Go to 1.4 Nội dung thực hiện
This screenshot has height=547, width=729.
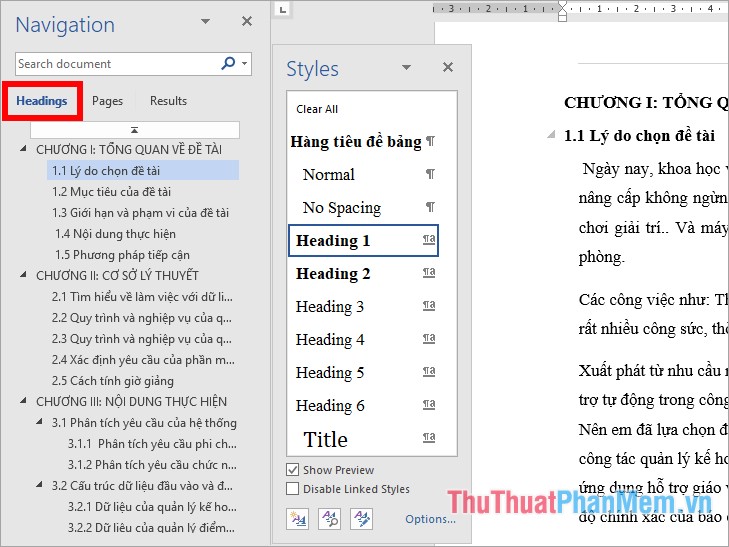pos(115,234)
